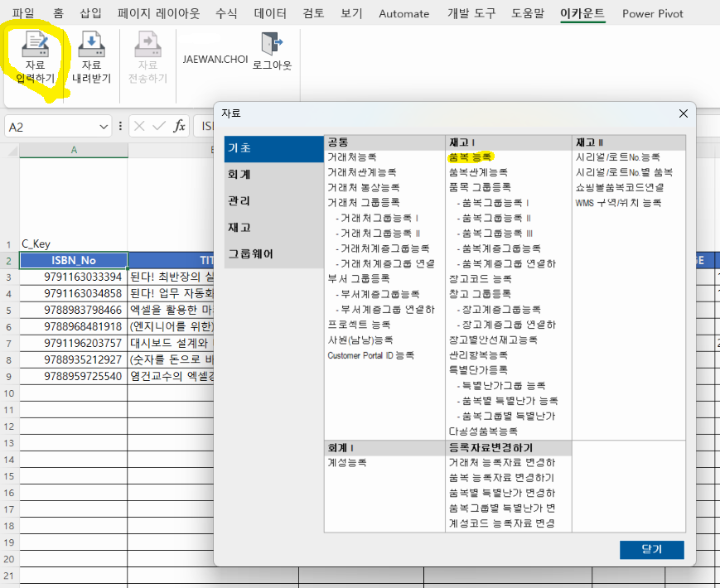Open the 거래처관계등록 link
Image resolution: width=720 pixels, height=588 pixels.
pyautogui.click(x=362, y=172)
